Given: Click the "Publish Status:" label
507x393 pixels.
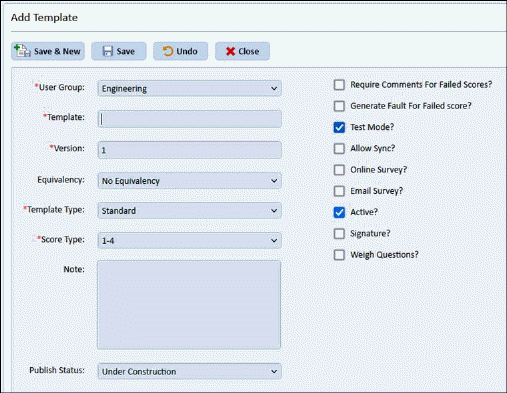Looking at the screenshot, I should 57,370.
